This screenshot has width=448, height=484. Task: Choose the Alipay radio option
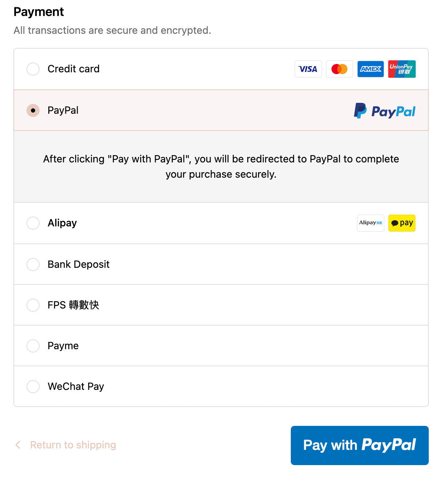pyautogui.click(x=33, y=223)
